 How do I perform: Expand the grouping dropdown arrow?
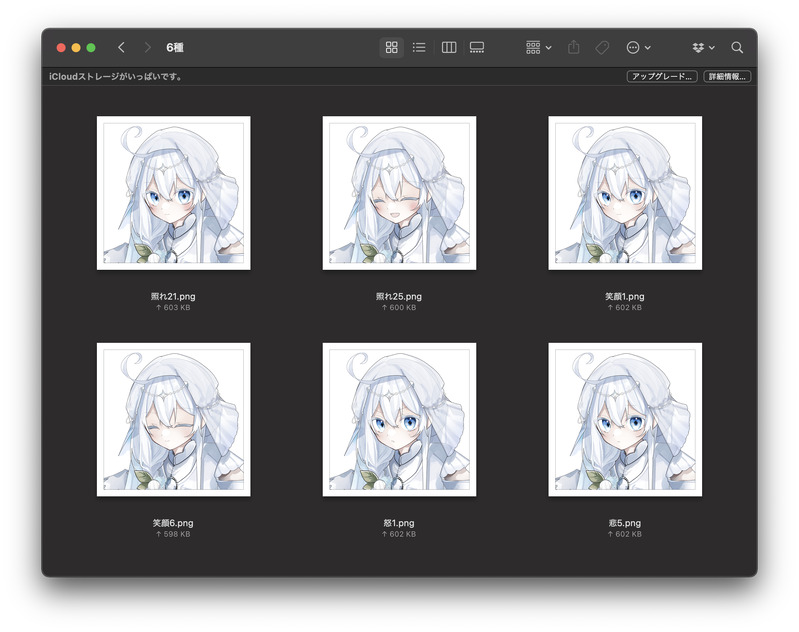coord(549,48)
